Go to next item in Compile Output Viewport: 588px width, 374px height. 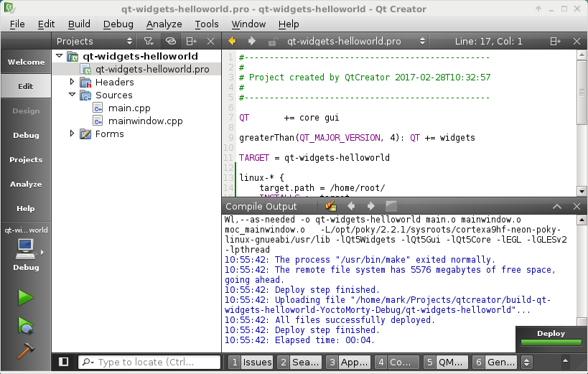pos(371,206)
